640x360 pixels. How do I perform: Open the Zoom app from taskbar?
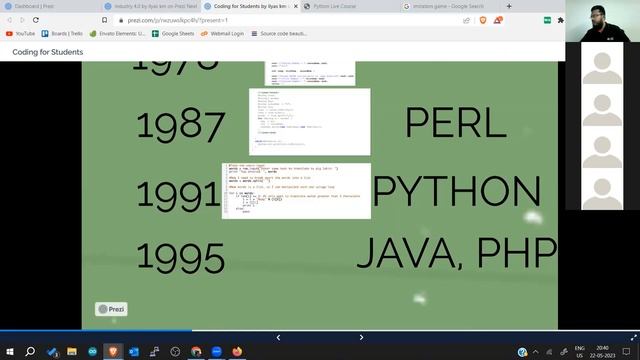tap(217, 351)
